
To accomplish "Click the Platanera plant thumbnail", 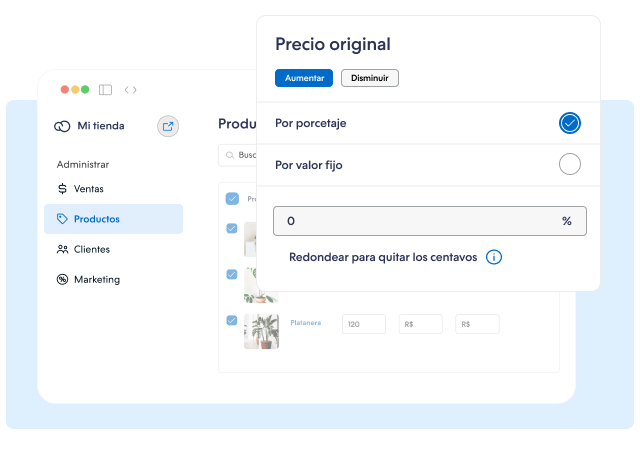I will [261, 331].
